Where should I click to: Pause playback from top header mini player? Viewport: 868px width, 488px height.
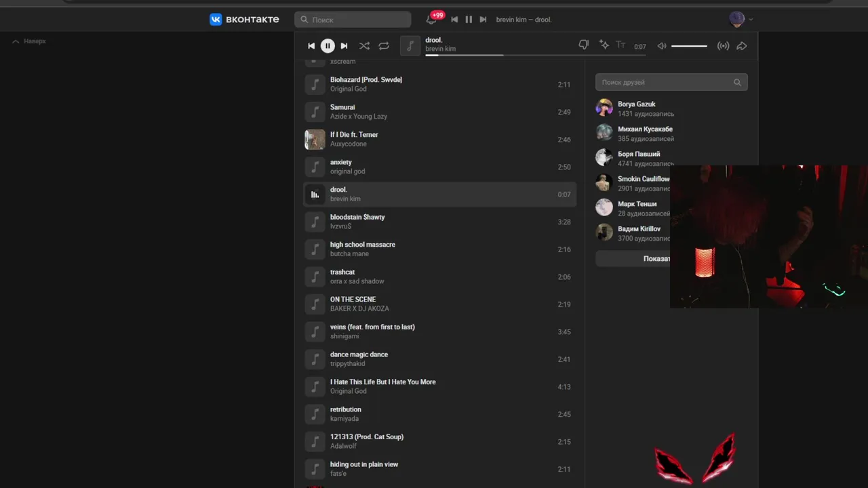pyautogui.click(x=469, y=20)
